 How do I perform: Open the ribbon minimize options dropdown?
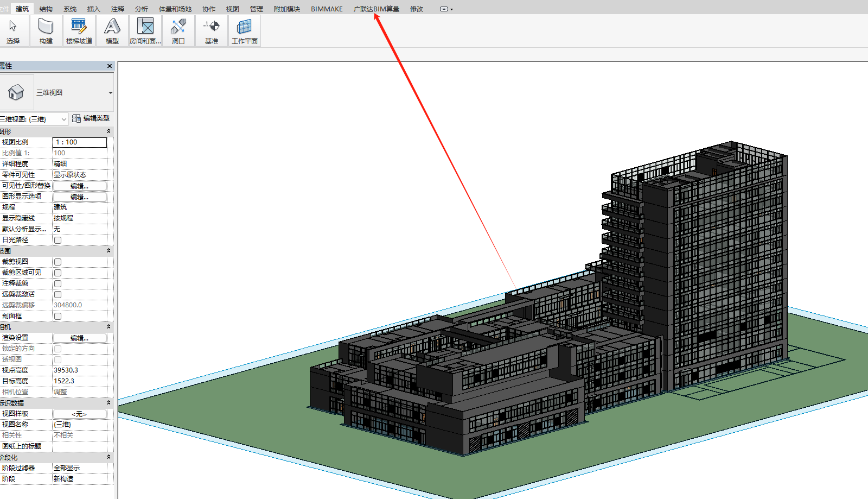pos(446,9)
